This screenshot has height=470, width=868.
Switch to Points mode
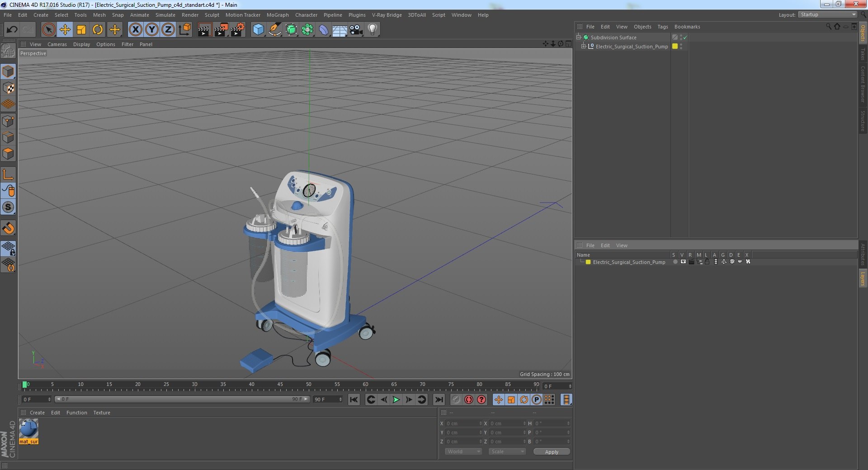point(8,121)
